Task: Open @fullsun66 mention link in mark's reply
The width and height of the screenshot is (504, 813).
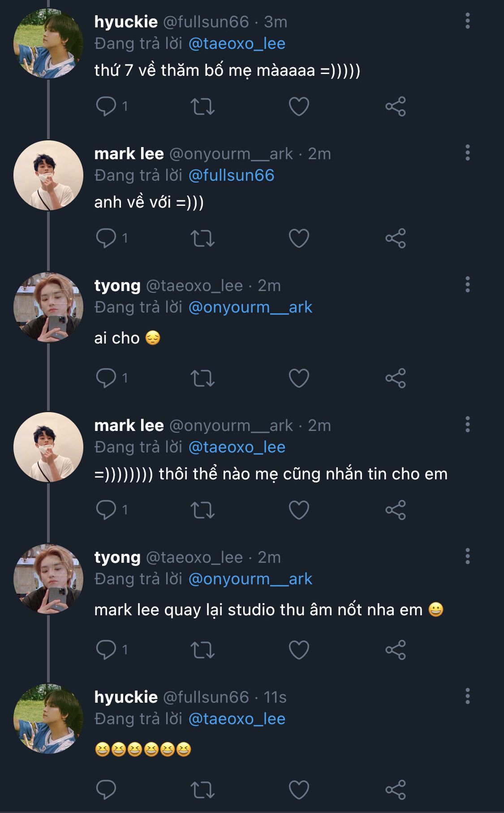Action: (231, 175)
